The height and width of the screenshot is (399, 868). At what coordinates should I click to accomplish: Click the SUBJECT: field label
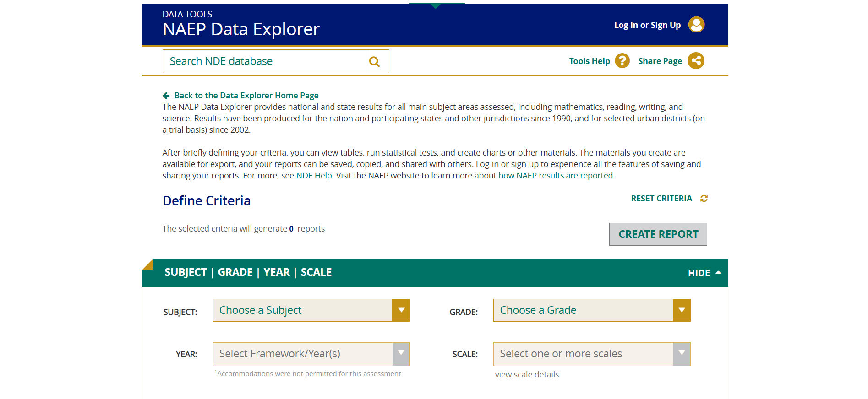pos(180,312)
